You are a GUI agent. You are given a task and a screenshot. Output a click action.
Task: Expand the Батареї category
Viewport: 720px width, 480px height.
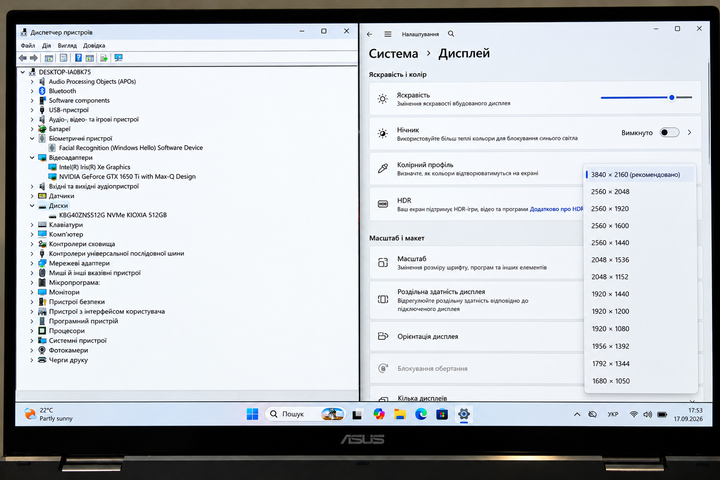32,129
